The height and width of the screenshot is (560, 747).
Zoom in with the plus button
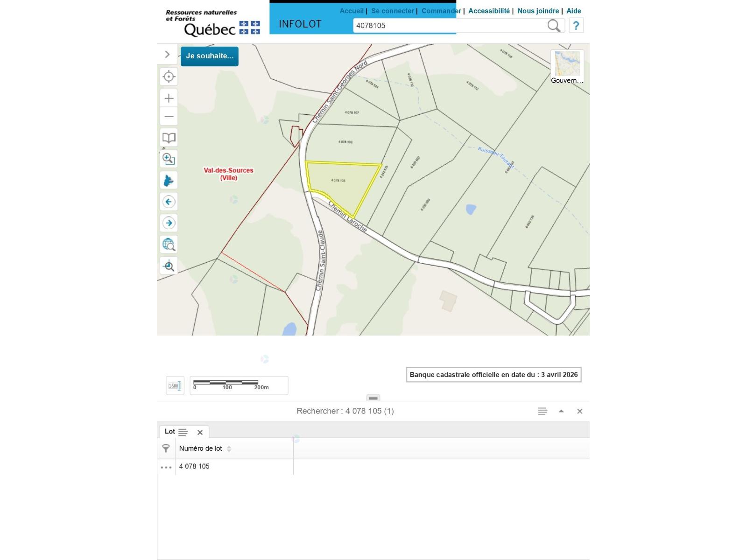pyautogui.click(x=169, y=98)
